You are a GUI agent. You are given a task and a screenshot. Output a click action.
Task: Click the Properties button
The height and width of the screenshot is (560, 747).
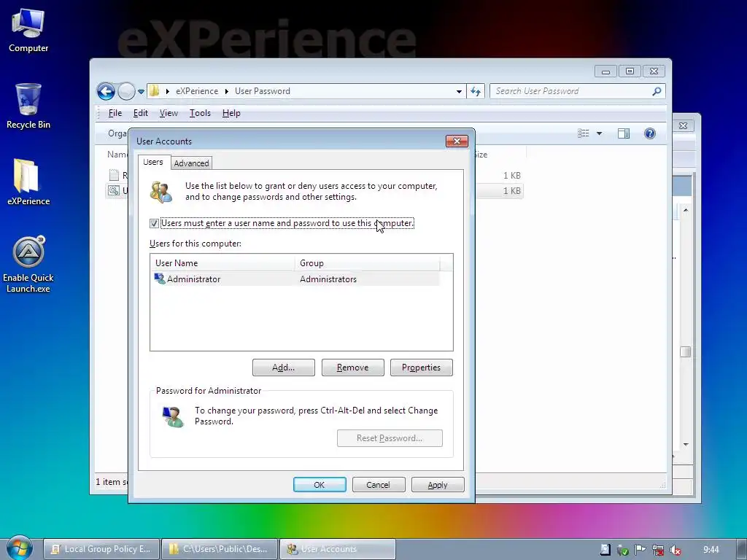[x=421, y=367]
